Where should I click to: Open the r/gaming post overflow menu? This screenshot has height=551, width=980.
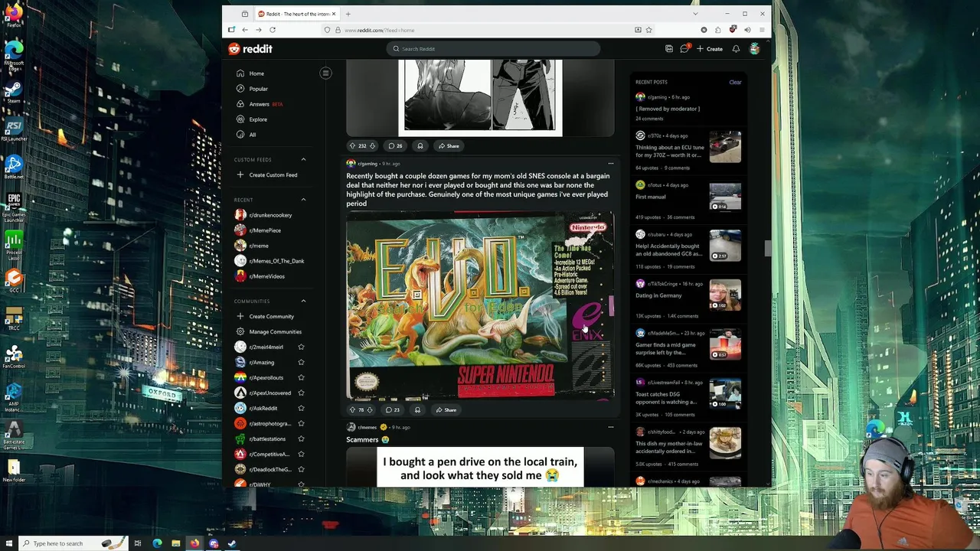click(x=610, y=164)
